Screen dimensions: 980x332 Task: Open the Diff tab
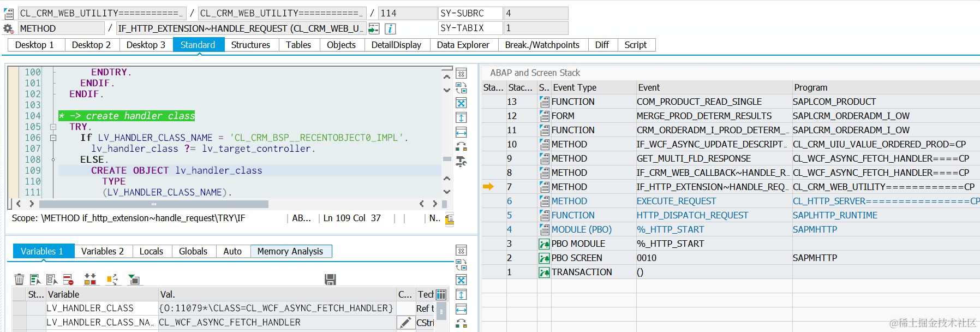click(x=602, y=45)
